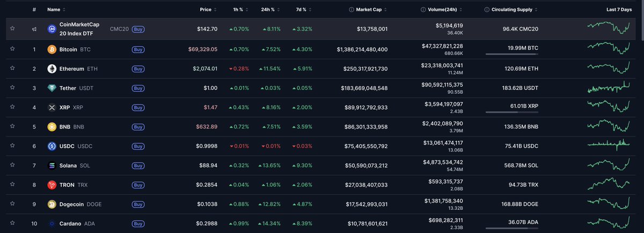This screenshot has height=233, width=644.
Task: Click info icon next to Volume(24h) header
Action: (423, 10)
